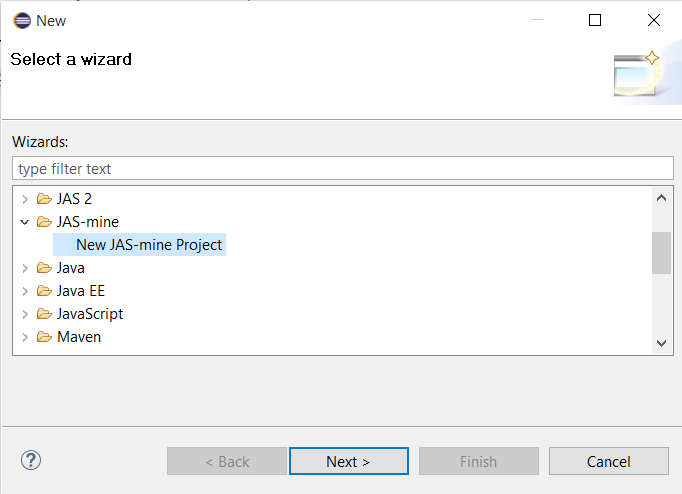Click the Java folder icon
Screen dimensions: 682x494
click(x=44, y=268)
